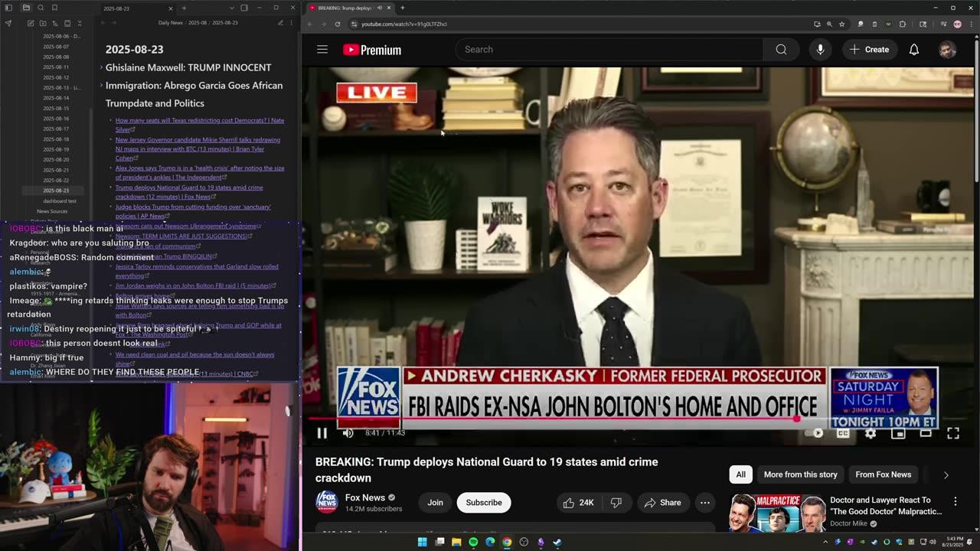The image size is (980, 551).
Task: Toggle closed captions CC button
Action: [x=843, y=433]
